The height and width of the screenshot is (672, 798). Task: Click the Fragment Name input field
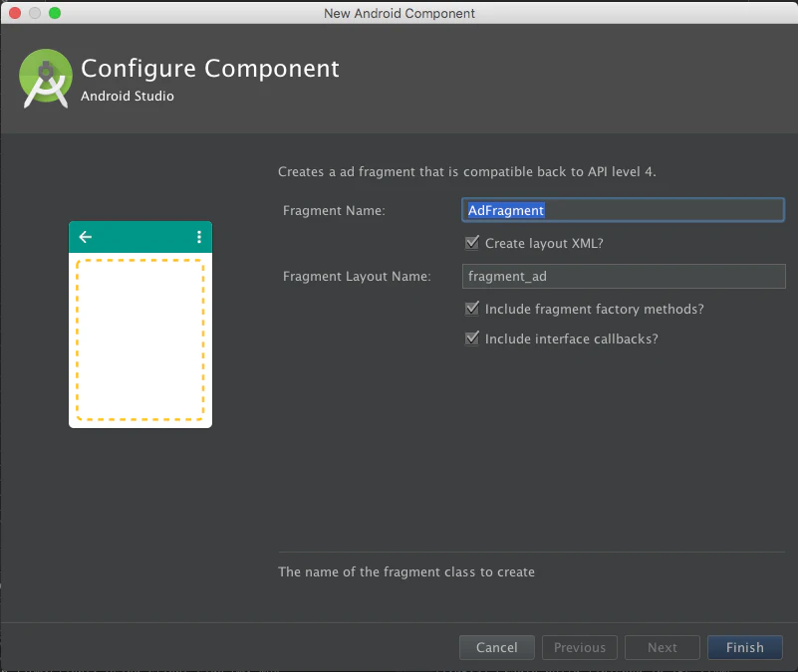point(623,210)
